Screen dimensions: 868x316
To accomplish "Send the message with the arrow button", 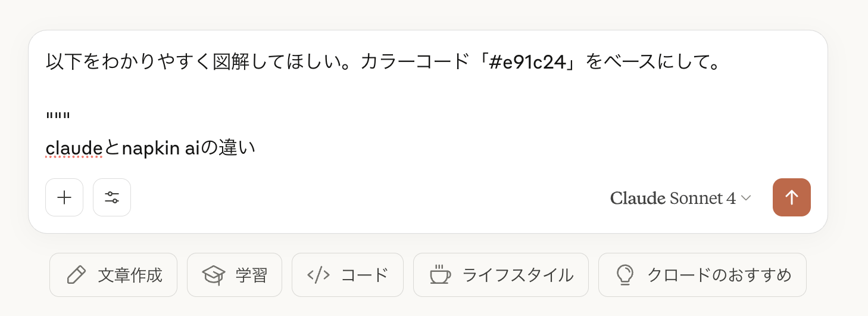I will click(791, 197).
